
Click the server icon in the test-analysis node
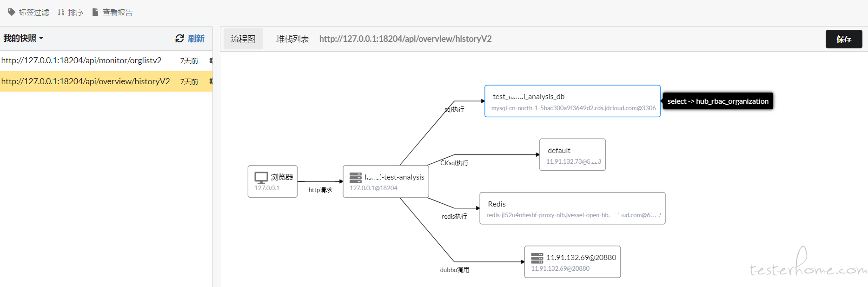pyautogui.click(x=356, y=178)
